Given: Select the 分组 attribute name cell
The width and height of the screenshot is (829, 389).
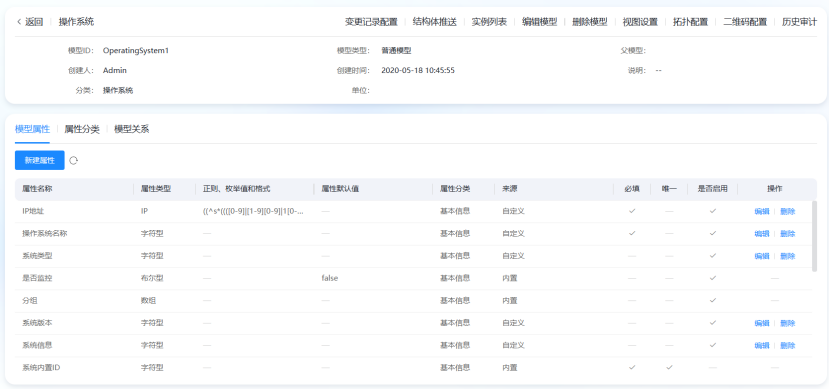Looking at the screenshot, I should (30, 300).
